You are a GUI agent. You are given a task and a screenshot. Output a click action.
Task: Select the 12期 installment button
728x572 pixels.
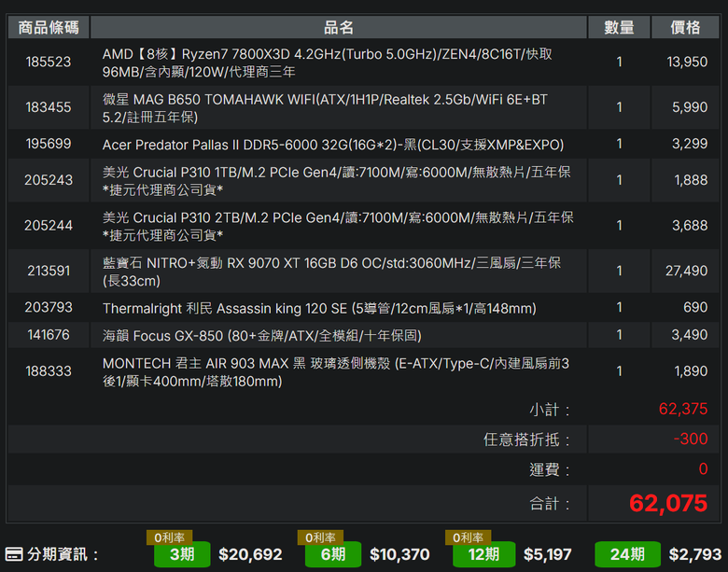tap(483, 554)
